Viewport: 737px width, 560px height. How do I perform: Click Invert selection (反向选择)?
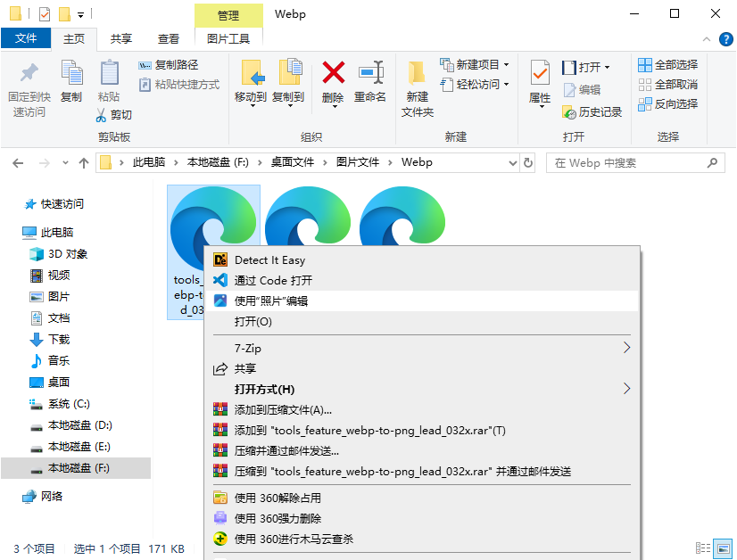(x=668, y=103)
